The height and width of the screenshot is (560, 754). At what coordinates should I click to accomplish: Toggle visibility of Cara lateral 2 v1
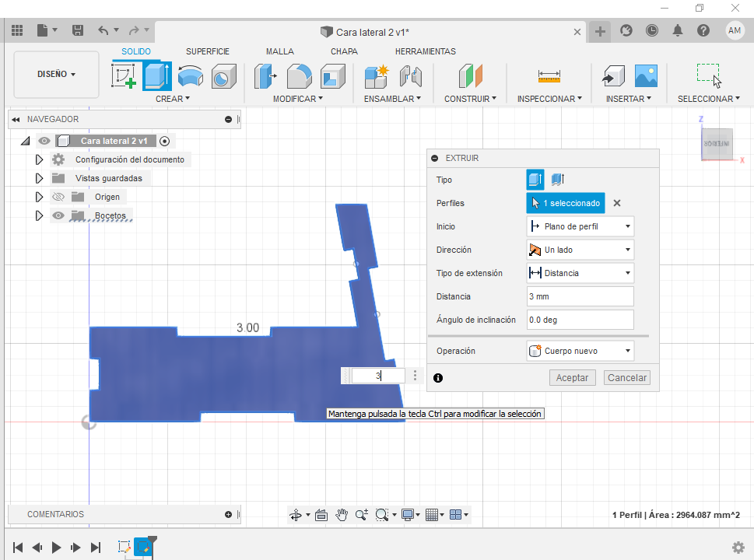point(44,141)
